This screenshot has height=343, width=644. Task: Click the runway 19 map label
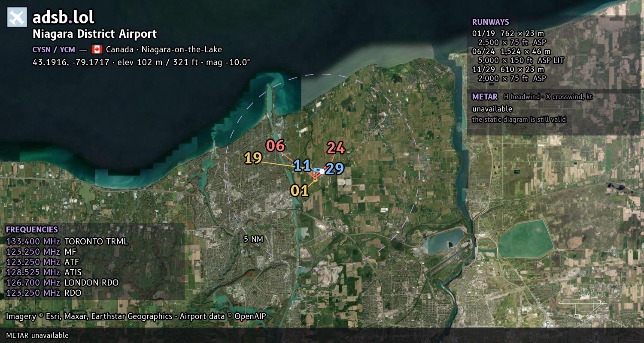click(253, 158)
